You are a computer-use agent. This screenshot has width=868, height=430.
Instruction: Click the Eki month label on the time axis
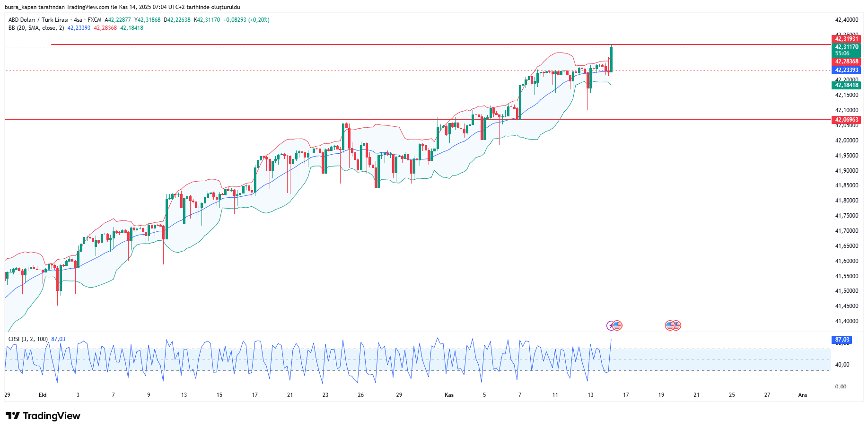(43, 395)
